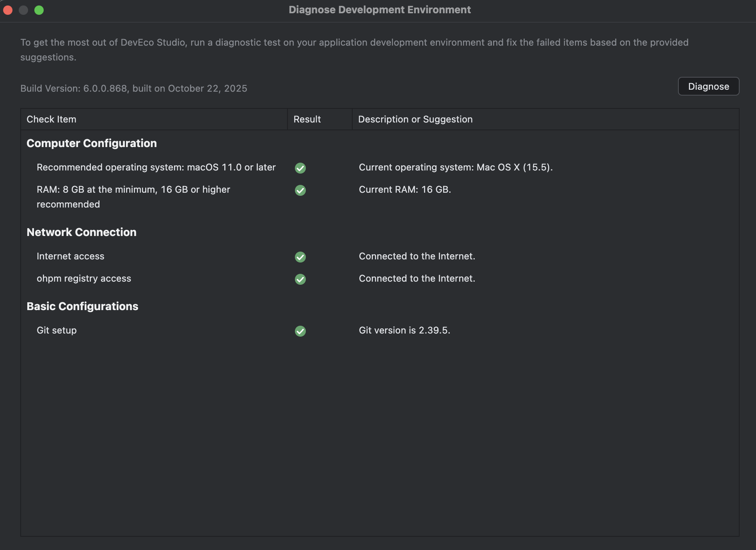The image size is (756, 550).
Task: Click the ohpm registry access check icon
Action: point(300,279)
